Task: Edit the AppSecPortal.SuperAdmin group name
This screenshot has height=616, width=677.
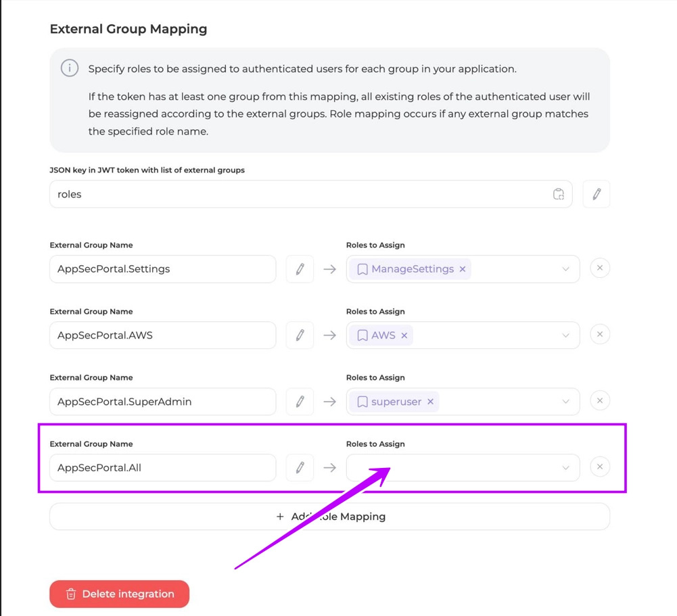Action: pyautogui.click(x=300, y=402)
